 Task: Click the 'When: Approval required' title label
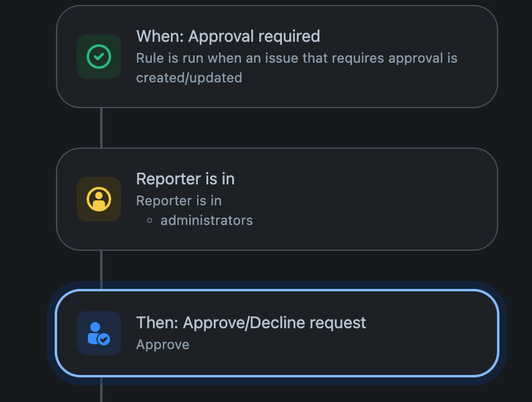(228, 37)
